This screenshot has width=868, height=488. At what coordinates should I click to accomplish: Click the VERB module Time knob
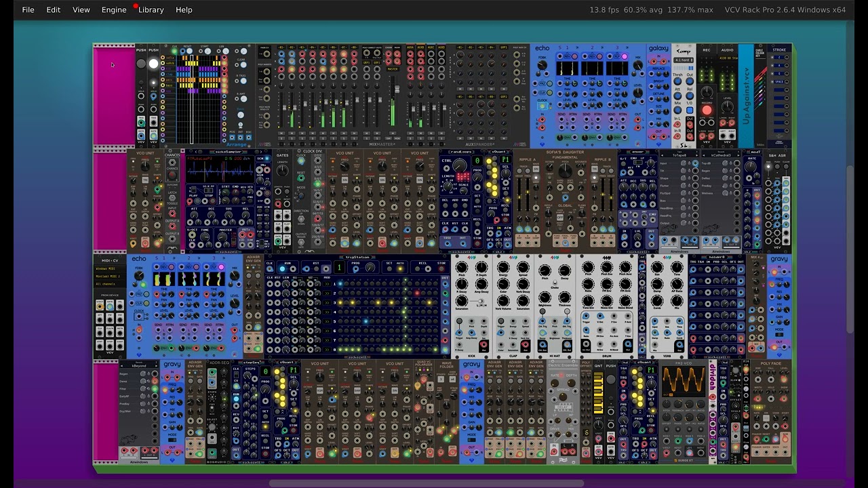pyautogui.click(x=677, y=267)
